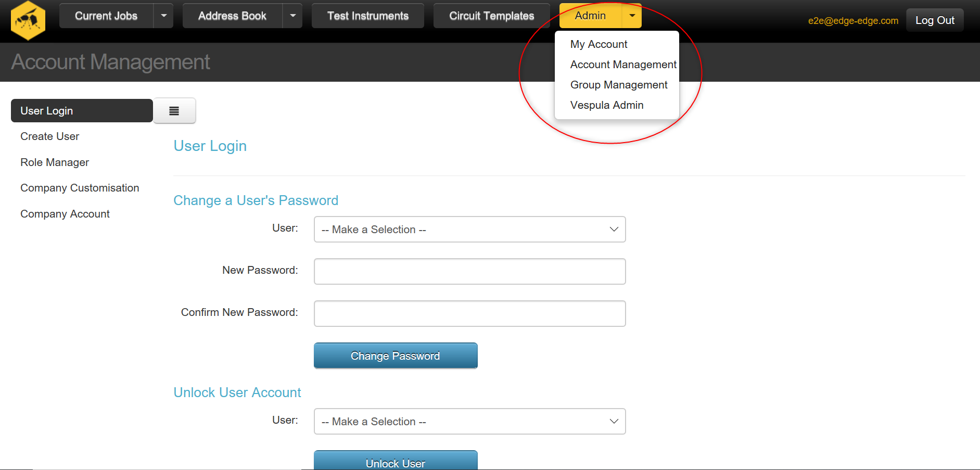Select User Login in sidebar
This screenshot has height=470, width=980.
tap(82, 111)
